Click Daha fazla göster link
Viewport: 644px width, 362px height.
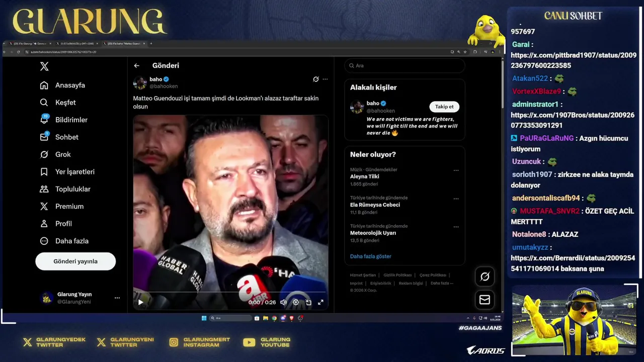click(x=371, y=256)
